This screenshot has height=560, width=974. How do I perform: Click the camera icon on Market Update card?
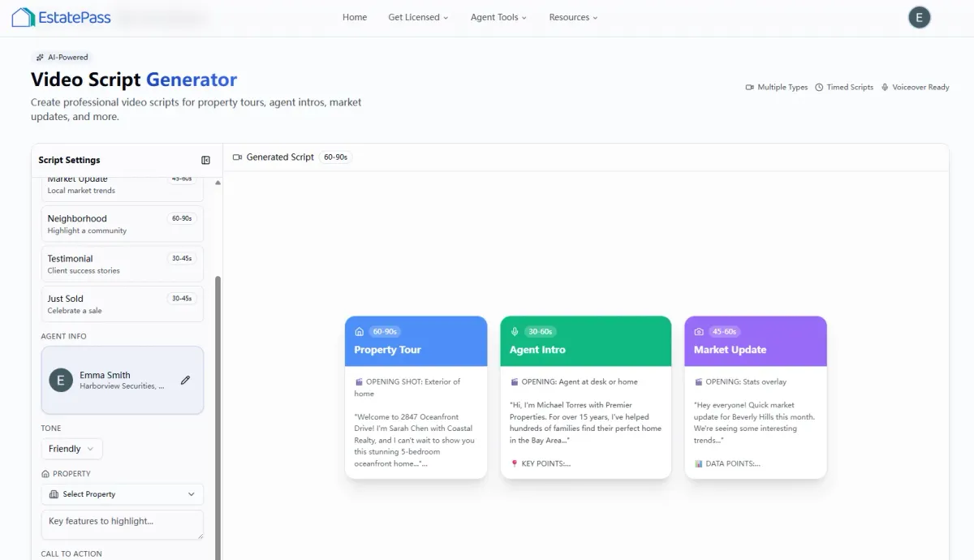pyautogui.click(x=699, y=332)
